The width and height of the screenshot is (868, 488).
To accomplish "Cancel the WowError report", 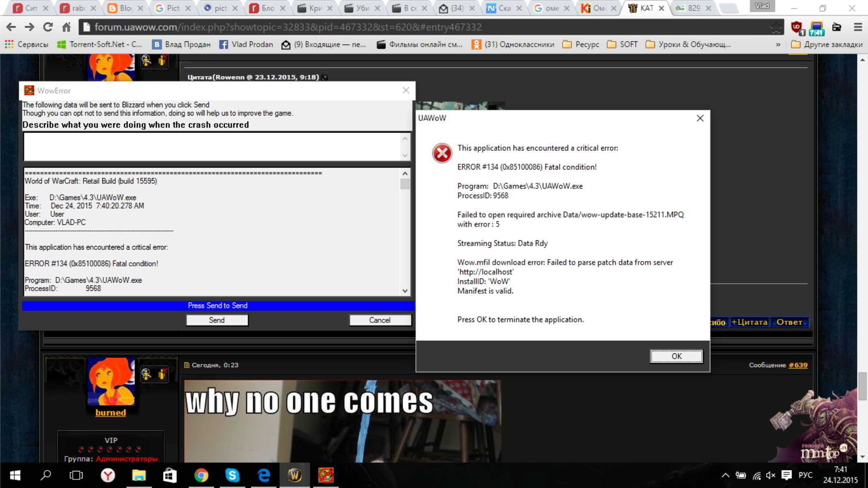I will [380, 320].
